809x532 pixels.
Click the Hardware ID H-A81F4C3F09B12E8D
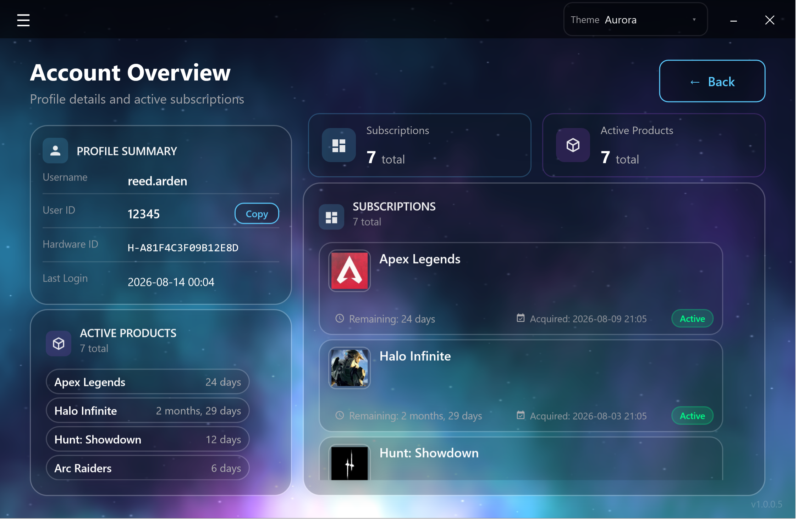click(x=183, y=248)
